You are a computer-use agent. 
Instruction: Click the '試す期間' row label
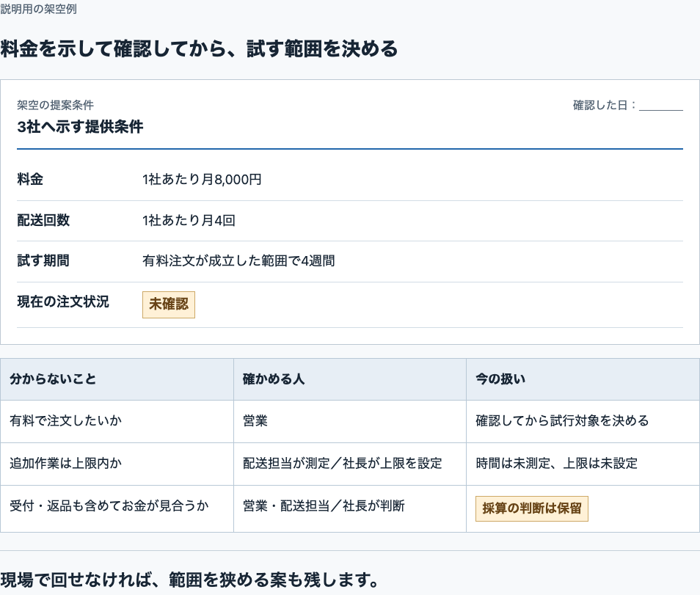click(x=43, y=260)
